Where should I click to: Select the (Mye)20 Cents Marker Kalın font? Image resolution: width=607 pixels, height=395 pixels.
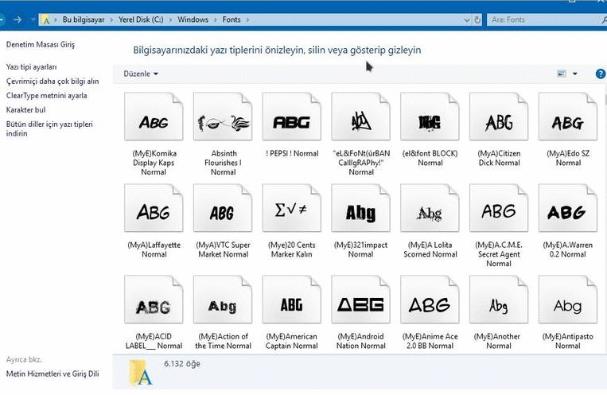click(x=291, y=249)
